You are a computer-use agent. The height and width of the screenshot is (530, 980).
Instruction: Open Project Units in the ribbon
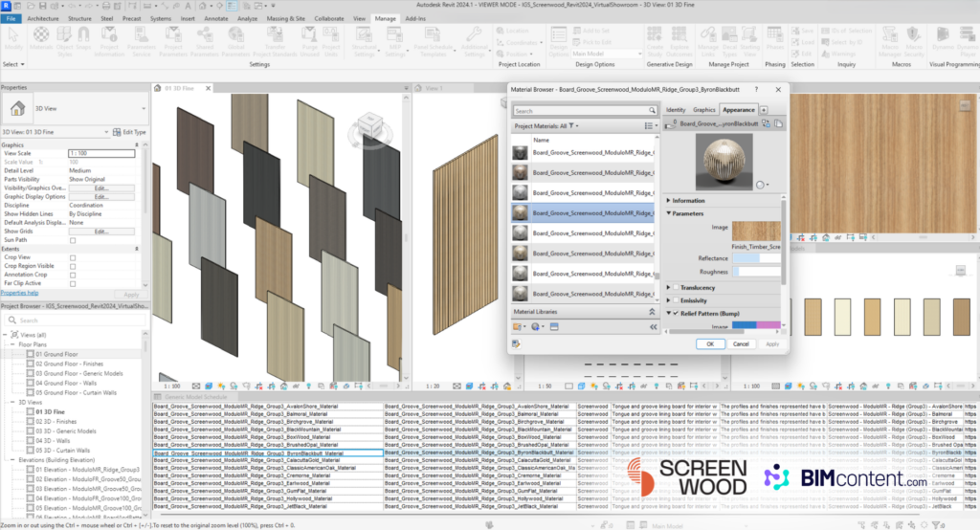(331, 41)
